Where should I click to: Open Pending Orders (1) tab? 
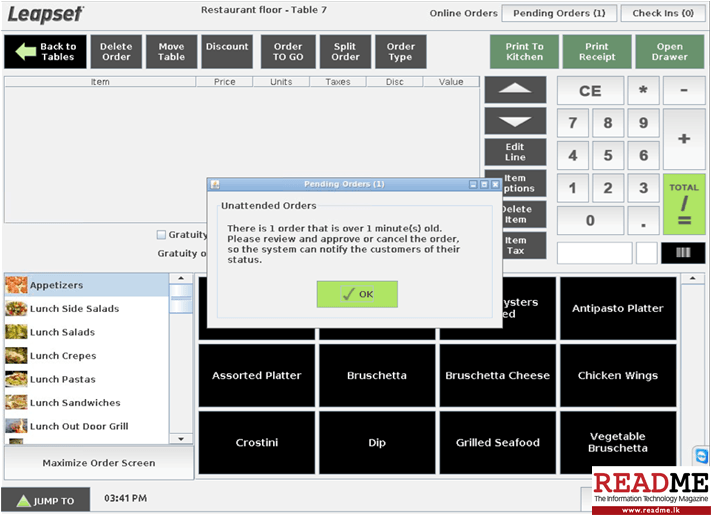tap(559, 13)
